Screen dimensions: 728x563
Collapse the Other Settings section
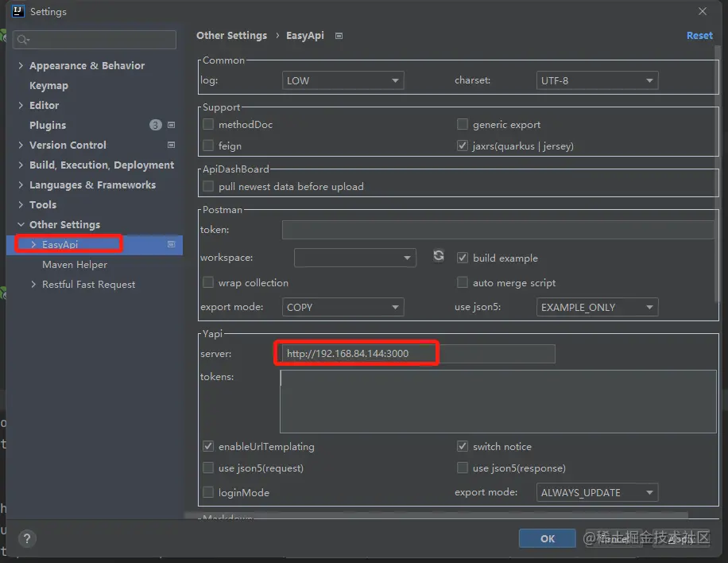point(21,224)
